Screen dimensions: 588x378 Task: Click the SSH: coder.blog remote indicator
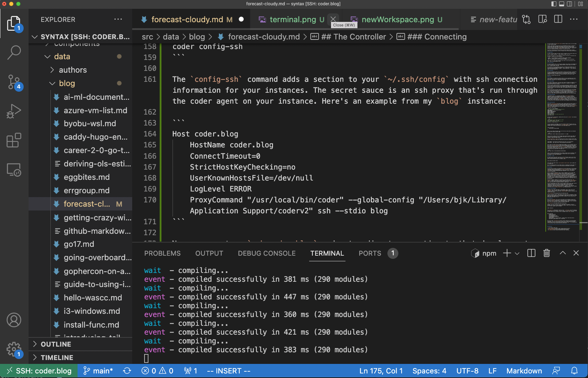tap(39, 371)
